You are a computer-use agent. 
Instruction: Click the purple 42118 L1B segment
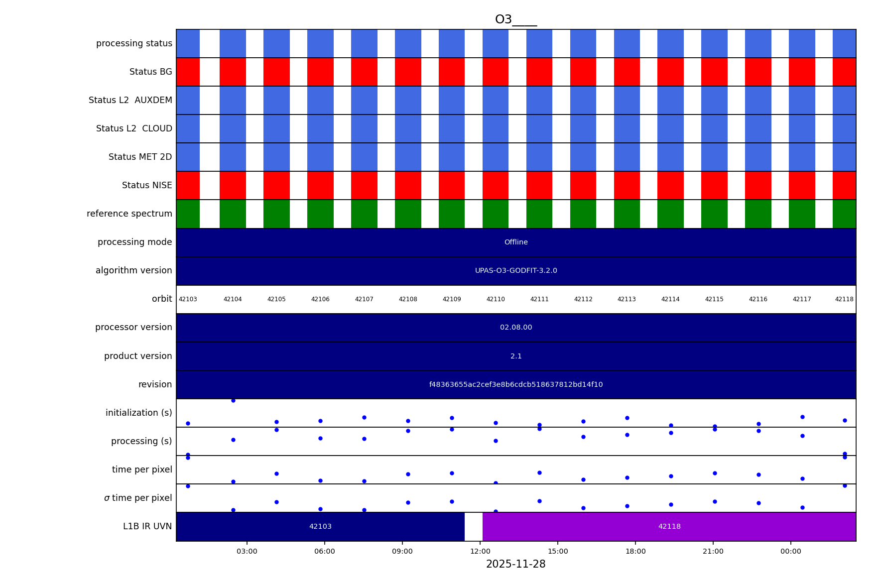tap(669, 527)
